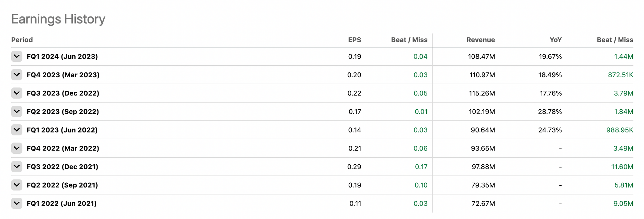
Task: Click the 11.60M revenue beat value
Action: click(622, 167)
